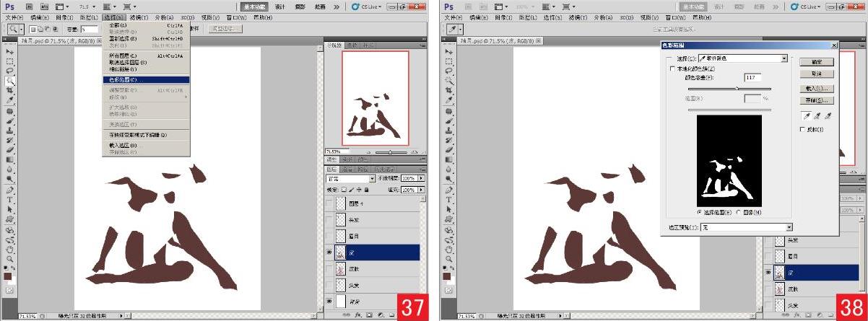Open 滤镜 menu in right window
This screenshot has height=321, width=868.
pyautogui.click(x=577, y=16)
